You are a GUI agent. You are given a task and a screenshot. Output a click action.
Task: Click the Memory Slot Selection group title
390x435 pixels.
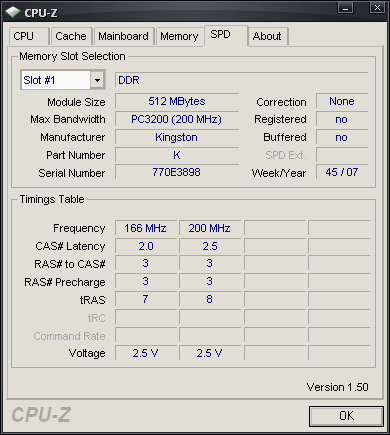pyautogui.click(x=72, y=56)
